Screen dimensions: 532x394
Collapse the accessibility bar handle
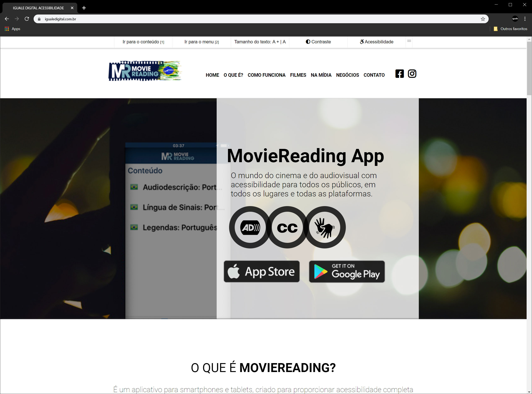tap(409, 41)
